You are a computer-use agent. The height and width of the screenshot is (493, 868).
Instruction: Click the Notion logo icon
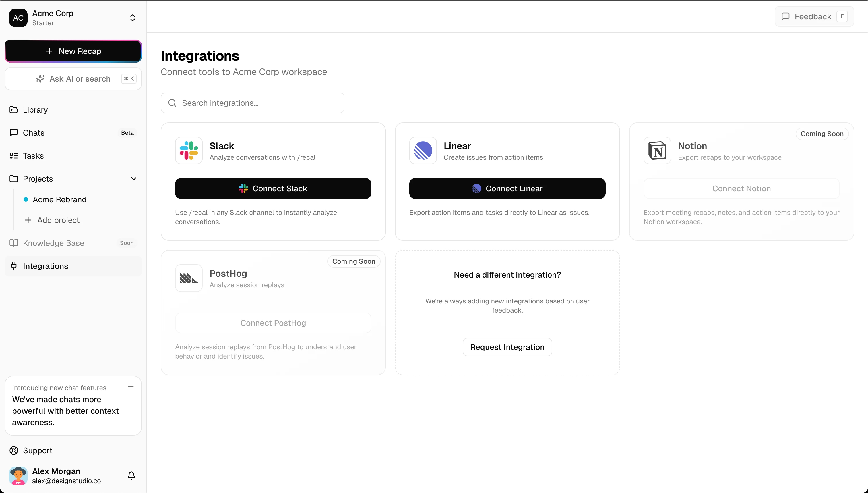[x=657, y=151]
